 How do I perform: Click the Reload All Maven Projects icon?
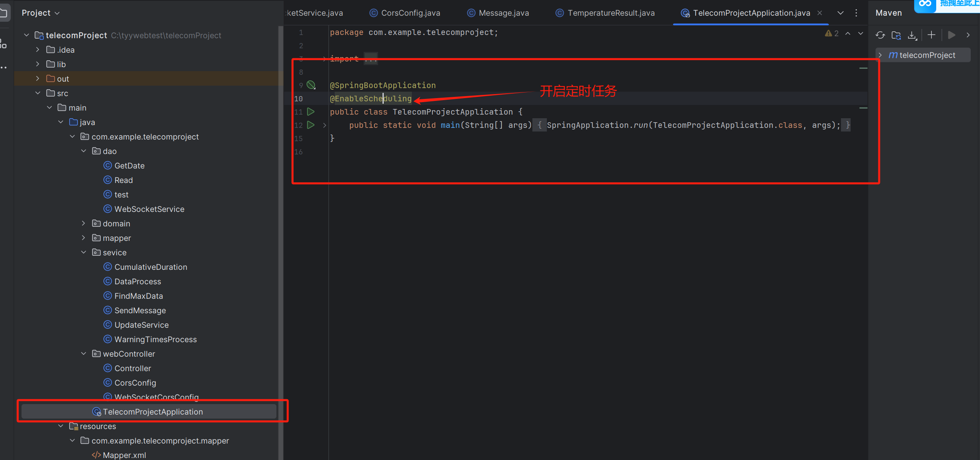click(x=880, y=35)
